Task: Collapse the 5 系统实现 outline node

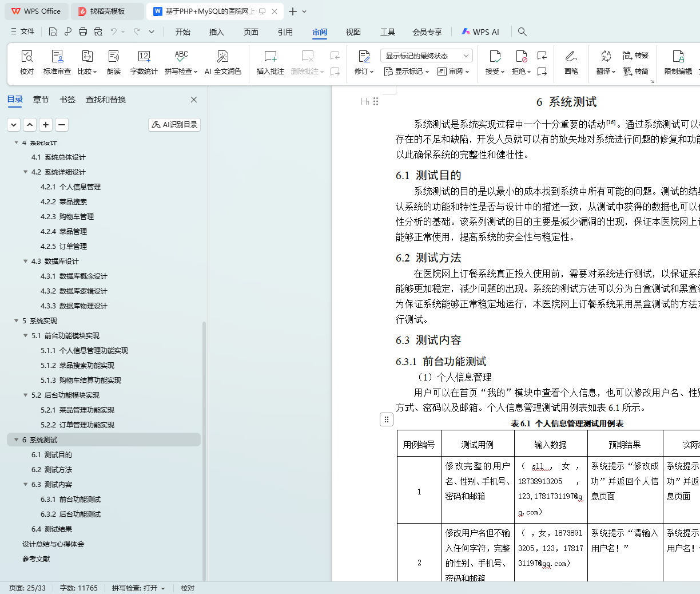Action: point(16,320)
